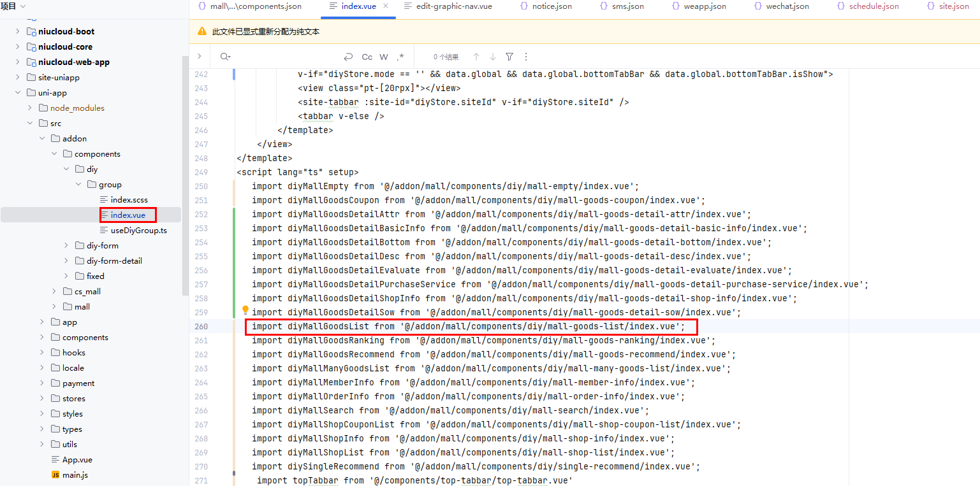Click the new line search icon
Viewport: 980px width, 486px height.
[x=348, y=57]
